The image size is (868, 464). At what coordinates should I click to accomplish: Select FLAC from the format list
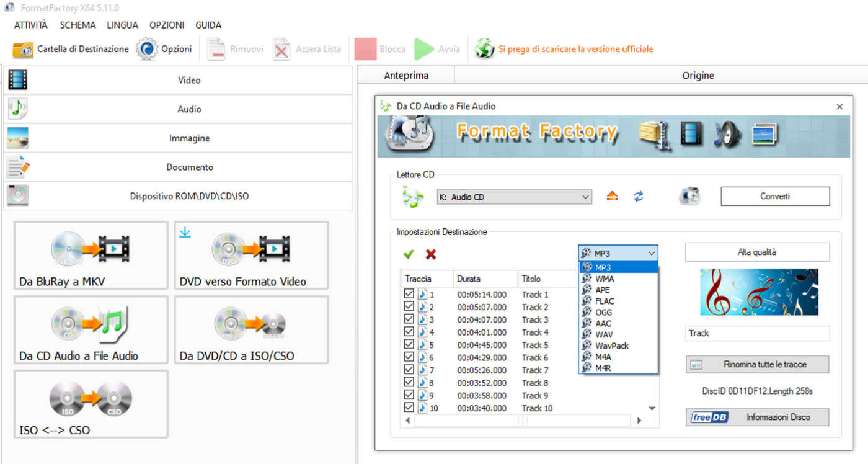point(604,301)
